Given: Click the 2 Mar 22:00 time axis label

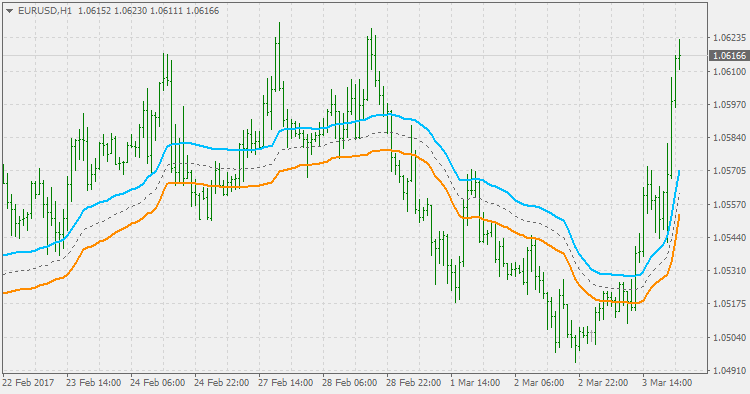Looking at the screenshot, I should (603, 383).
